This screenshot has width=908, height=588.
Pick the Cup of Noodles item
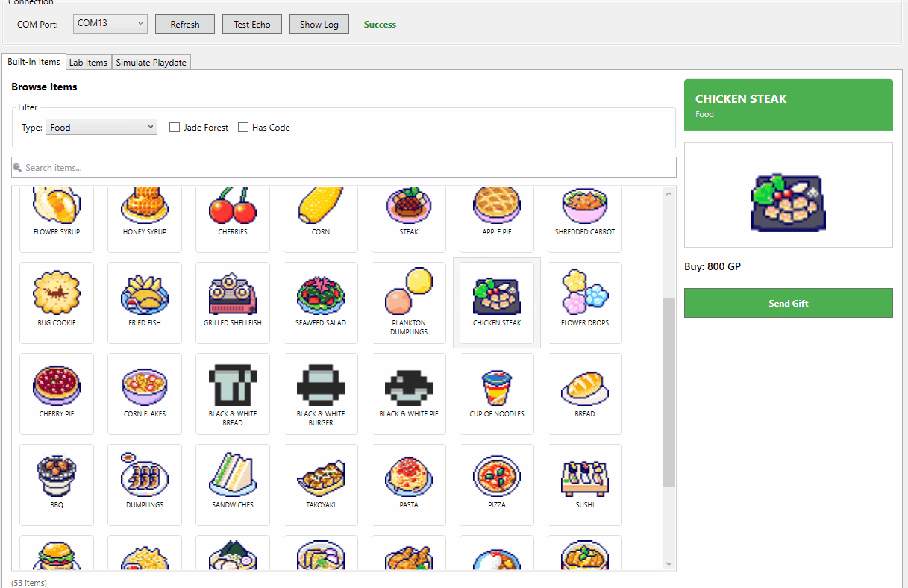coord(497,392)
